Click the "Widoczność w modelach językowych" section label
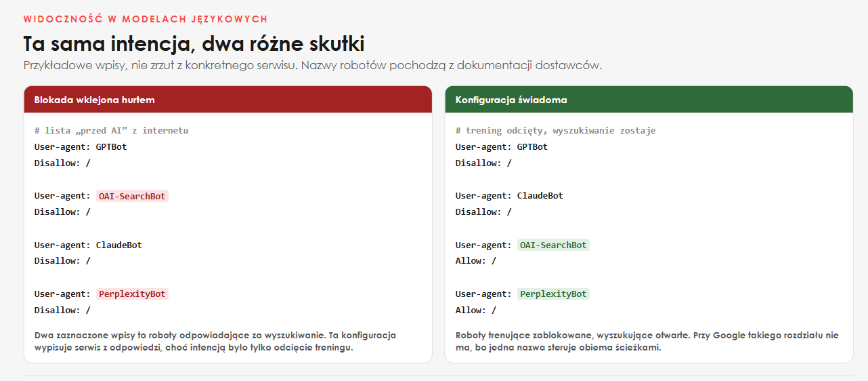This screenshot has width=868, height=381. click(146, 19)
